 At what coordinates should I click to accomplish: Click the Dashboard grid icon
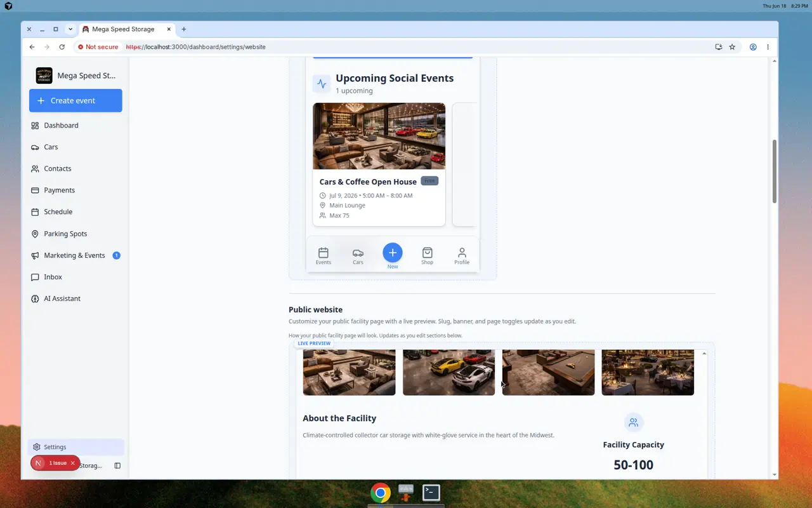click(x=35, y=126)
